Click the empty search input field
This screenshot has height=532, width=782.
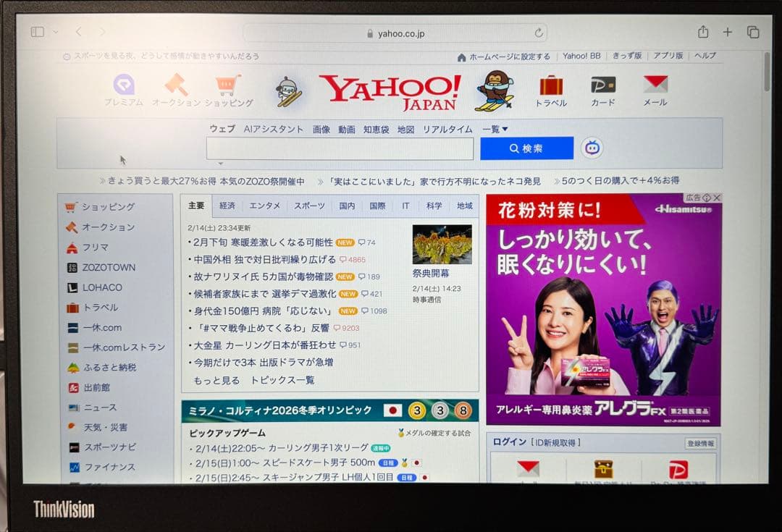point(339,148)
